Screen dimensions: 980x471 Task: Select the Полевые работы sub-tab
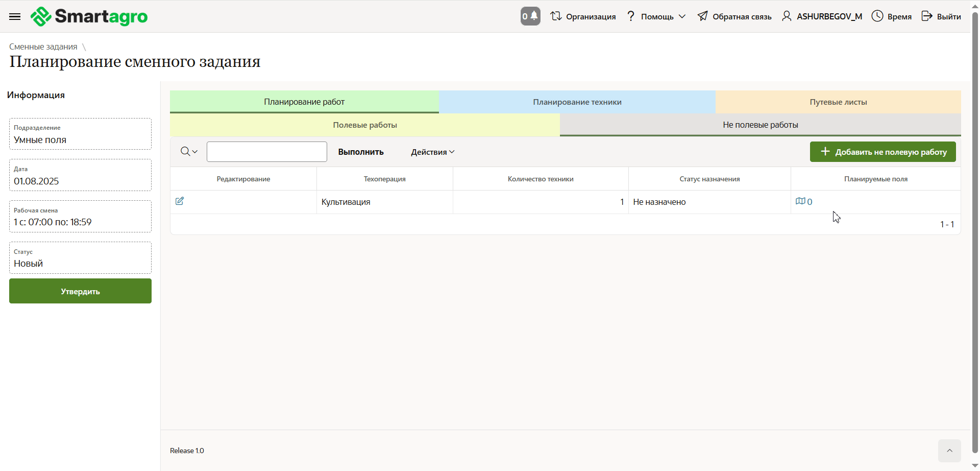(364, 125)
